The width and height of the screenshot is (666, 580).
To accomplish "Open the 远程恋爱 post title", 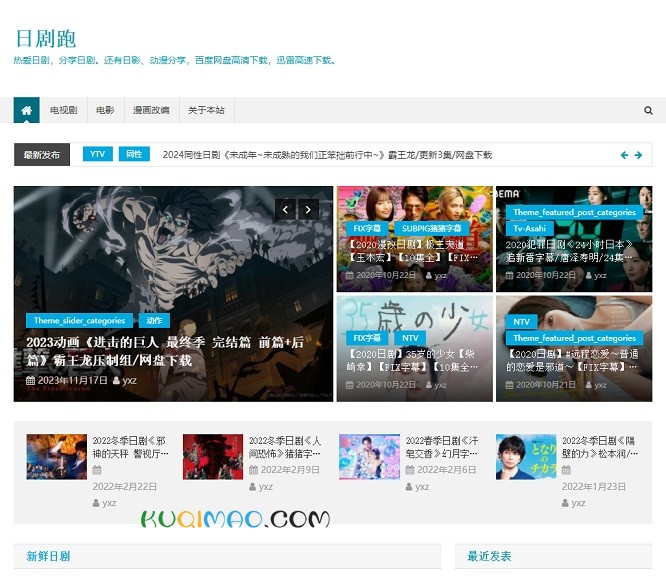I will coord(572,360).
